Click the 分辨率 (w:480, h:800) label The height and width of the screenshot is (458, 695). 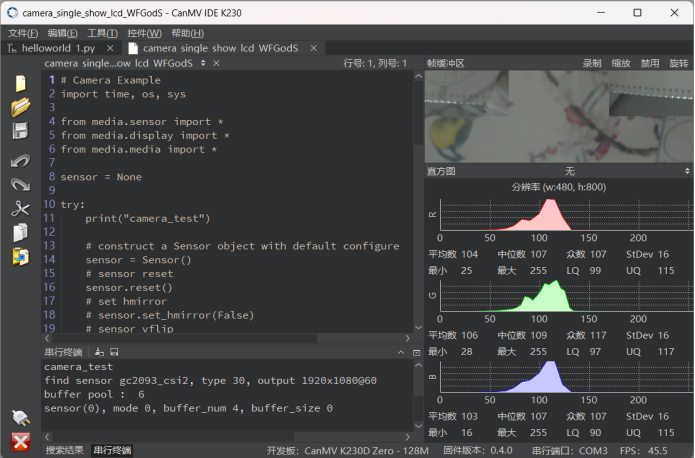coord(558,187)
